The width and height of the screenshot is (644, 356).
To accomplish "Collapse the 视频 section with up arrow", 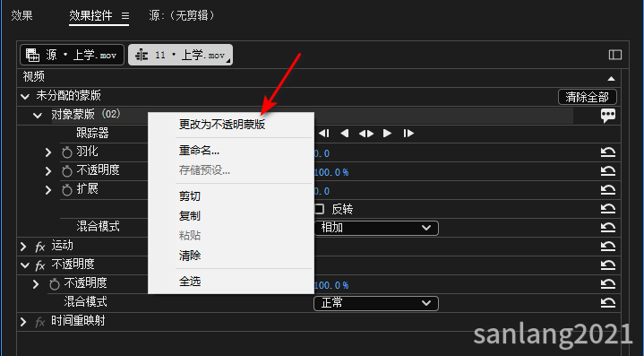I will click(611, 78).
